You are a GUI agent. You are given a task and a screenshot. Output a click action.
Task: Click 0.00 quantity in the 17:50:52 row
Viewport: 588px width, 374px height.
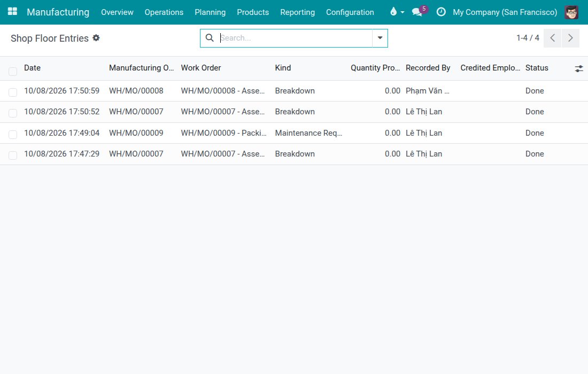(392, 112)
